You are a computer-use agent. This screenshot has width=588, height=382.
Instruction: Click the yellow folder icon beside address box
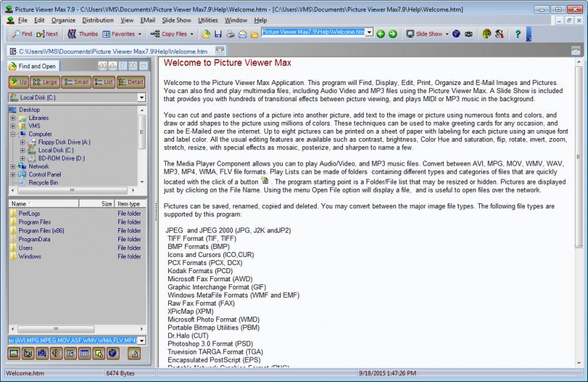(x=255, y=34)
